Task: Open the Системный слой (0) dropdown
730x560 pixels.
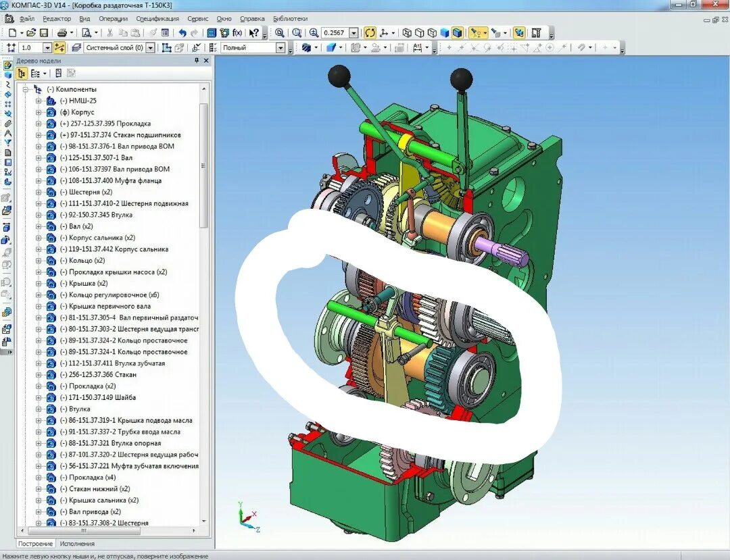Action: [x=150, y=47]
